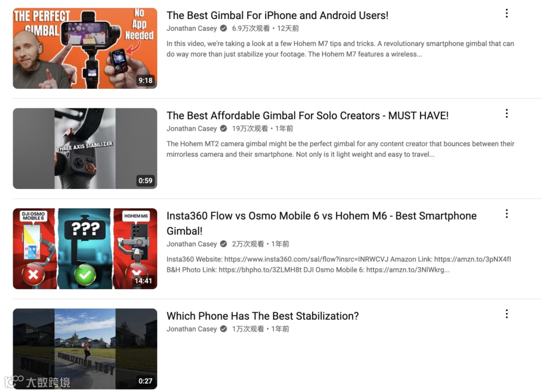Open more options for Insta360 Flow comparison video
The image size is (542, 392).
point(506,214)
